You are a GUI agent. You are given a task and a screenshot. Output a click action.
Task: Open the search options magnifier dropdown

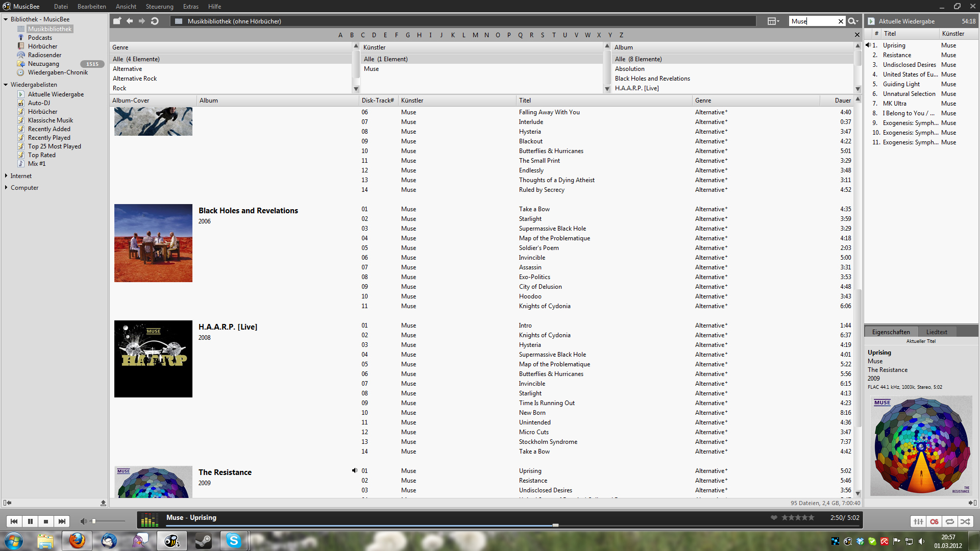coord(853,21)
